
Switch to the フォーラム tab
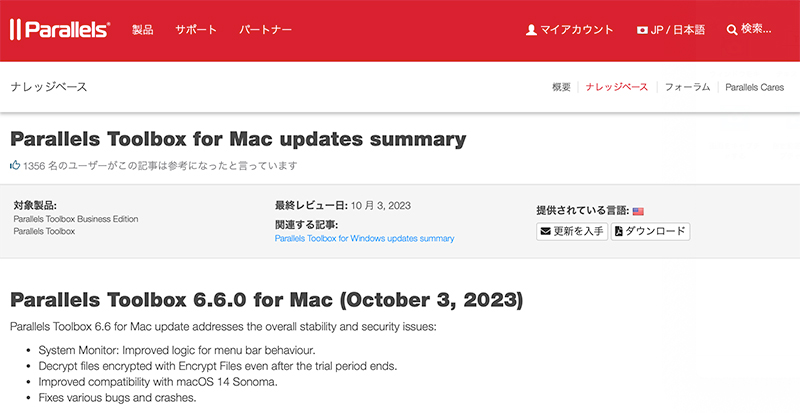(687, 87)
